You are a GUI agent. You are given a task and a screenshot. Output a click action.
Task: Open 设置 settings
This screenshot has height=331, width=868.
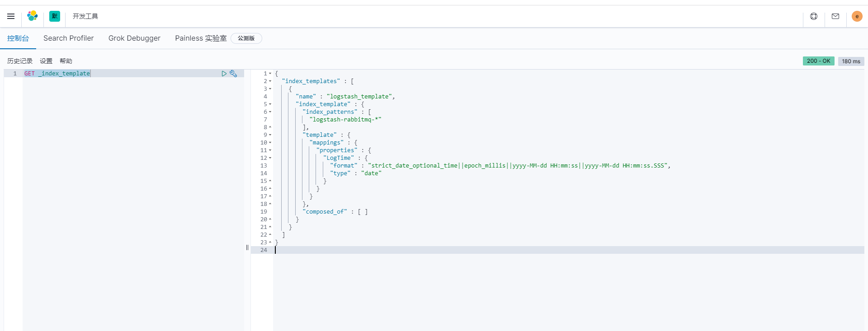tap(46, 61)
